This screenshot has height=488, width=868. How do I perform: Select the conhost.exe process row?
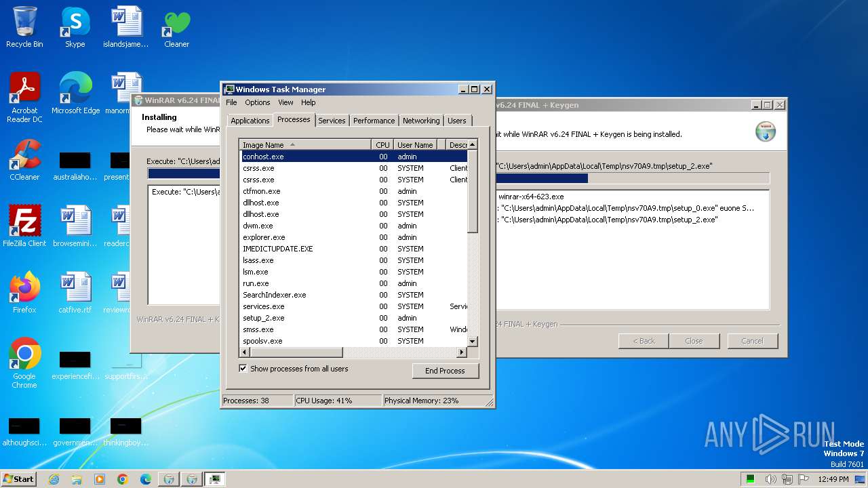pos(354,157)
